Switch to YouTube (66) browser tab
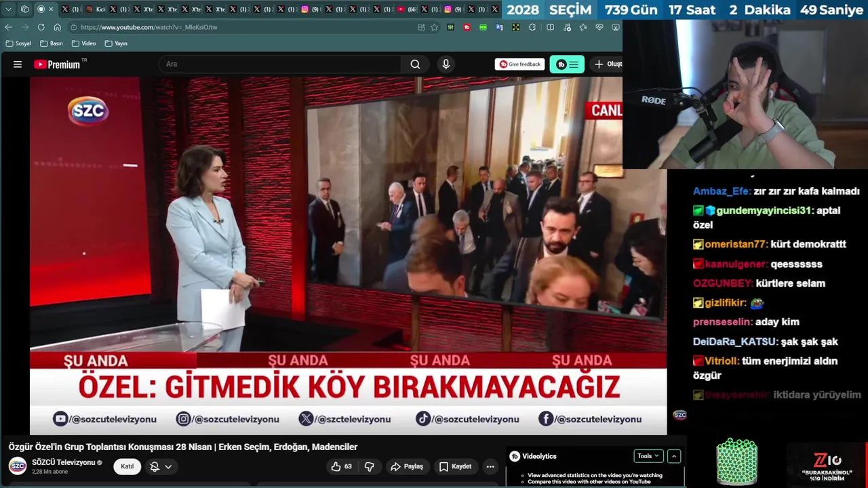 coord(406,9)
